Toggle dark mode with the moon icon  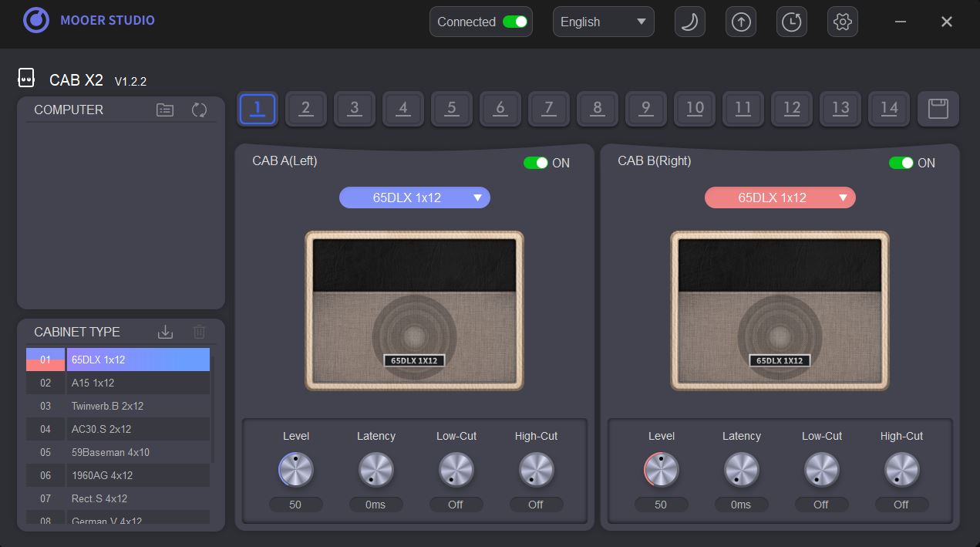coord(689,22)
